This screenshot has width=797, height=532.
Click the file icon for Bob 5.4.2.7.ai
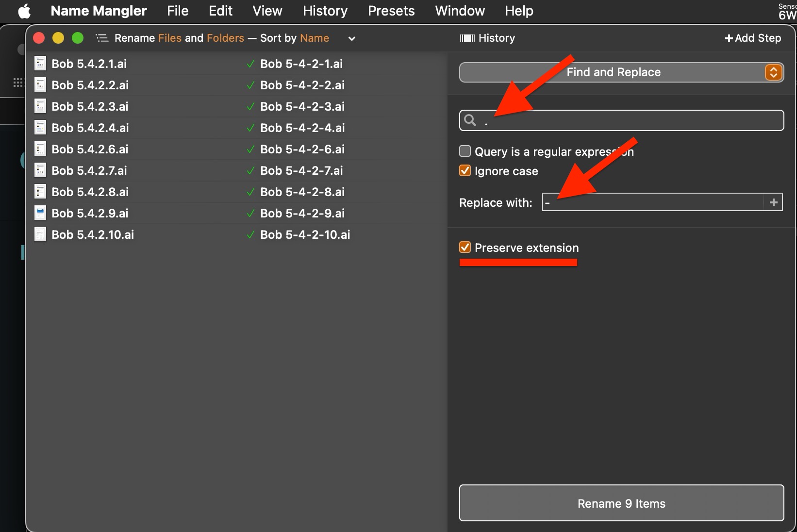(40, 170)
